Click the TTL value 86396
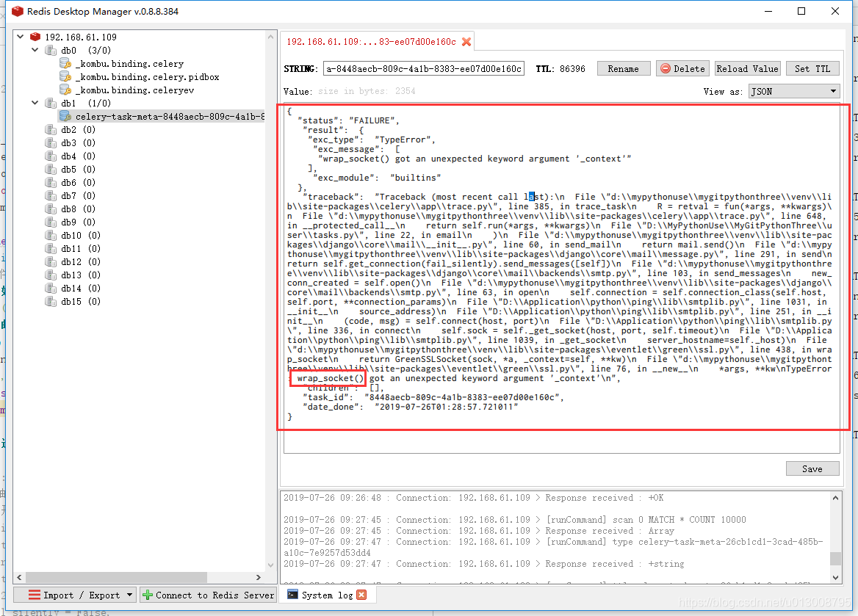Screen dimensions: 858x616 (x=572, y=68)
